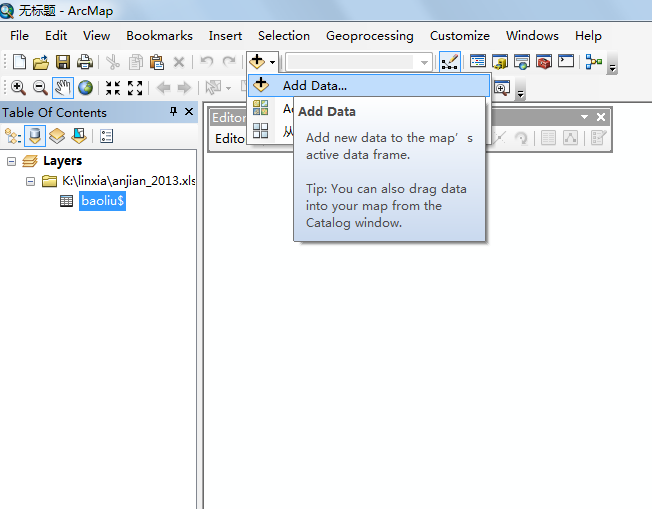
Task: Switch to List By Selection view
Action: point(79,136)
